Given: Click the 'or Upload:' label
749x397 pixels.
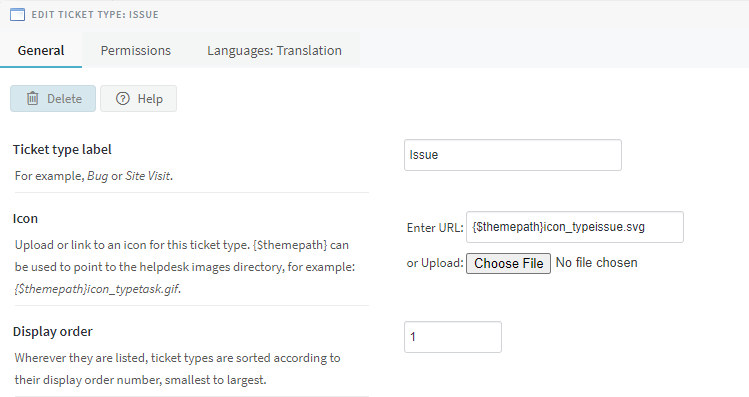Looking at the screenshot, I should [435, 263].
